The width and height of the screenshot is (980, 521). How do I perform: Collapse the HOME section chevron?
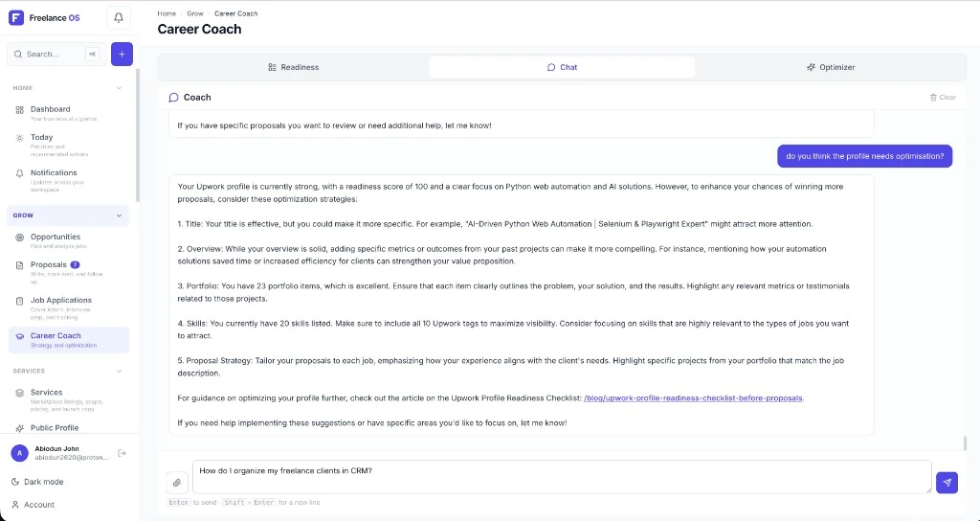point(120,88)
